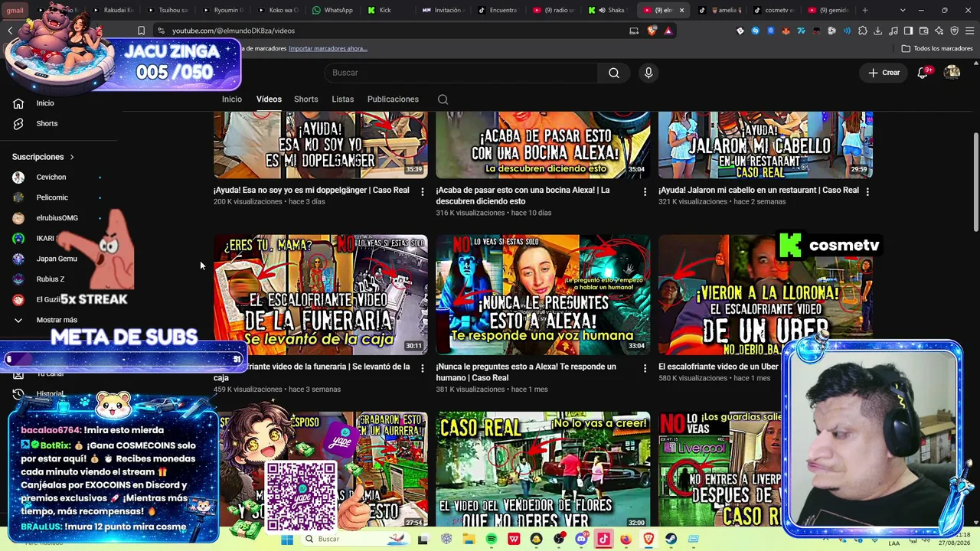This screenshot has height=551, width=980.
Task: Open the browser extensions puzzle icon
Action: pyautogui.click(x=862, y=31)
